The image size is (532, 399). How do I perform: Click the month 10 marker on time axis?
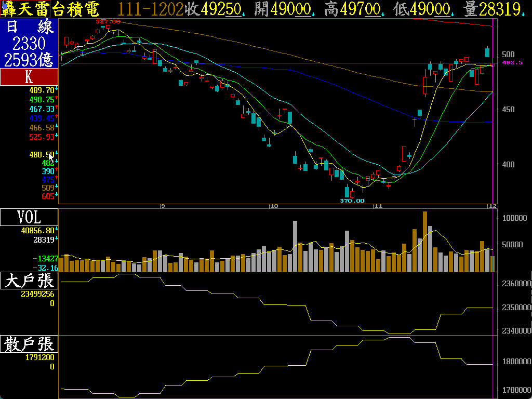[x=273, y=206]
